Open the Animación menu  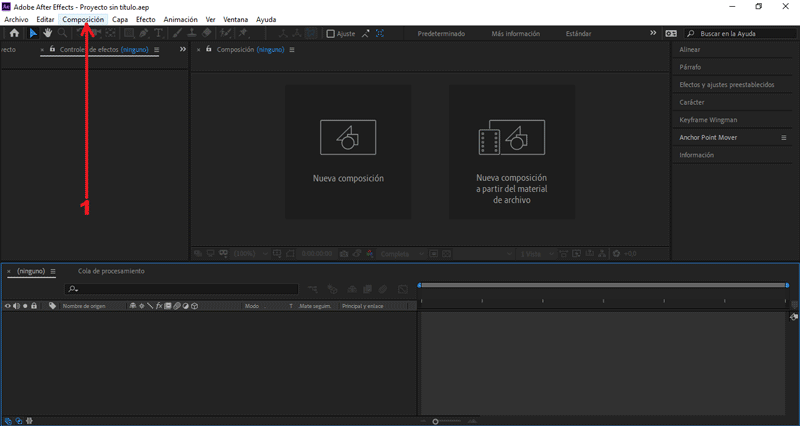(181, 19)
